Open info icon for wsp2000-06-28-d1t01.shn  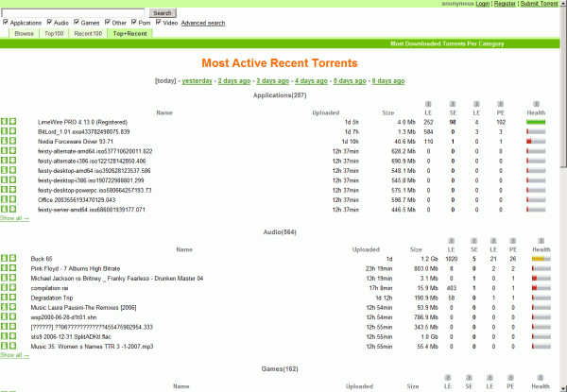coord(4,316)
